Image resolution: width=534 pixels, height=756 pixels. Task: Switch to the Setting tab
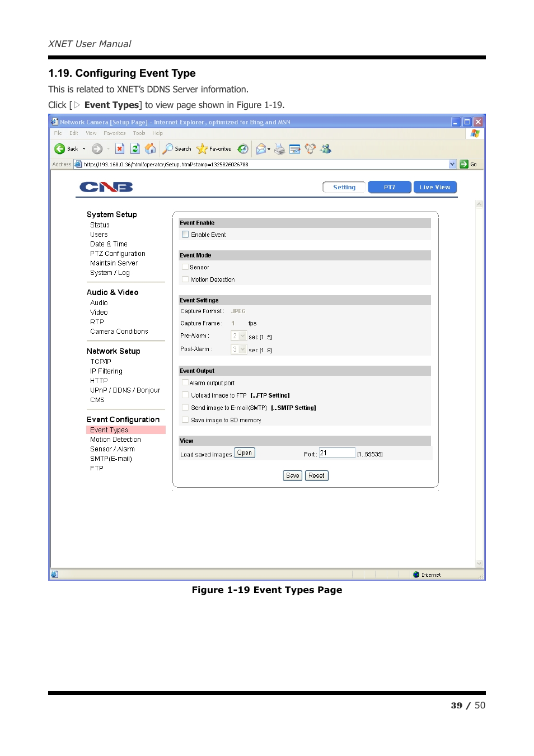click(344, 187)
